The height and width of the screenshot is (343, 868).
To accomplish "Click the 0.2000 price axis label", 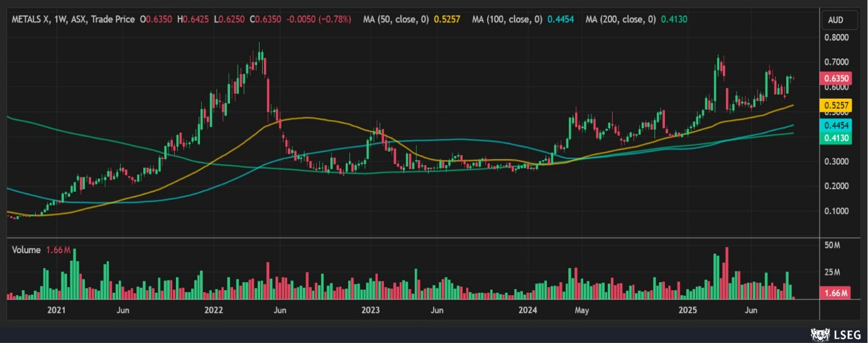I will 837,186.
